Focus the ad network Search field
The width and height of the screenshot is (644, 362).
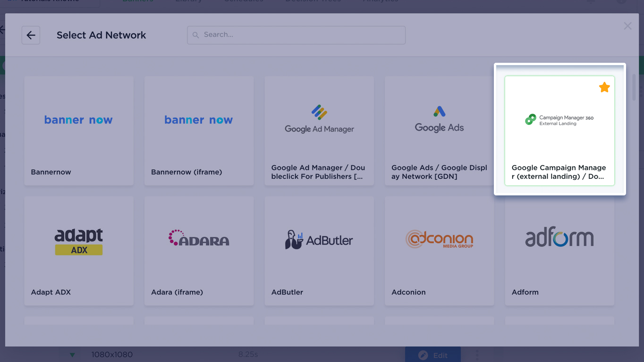[x=296, y=35]
